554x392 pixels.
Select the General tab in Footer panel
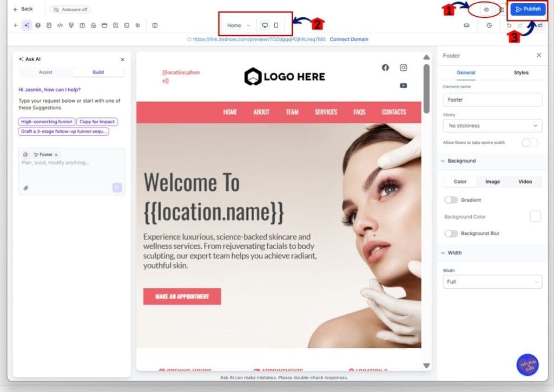pyautogui.click(x=466, y=72)
